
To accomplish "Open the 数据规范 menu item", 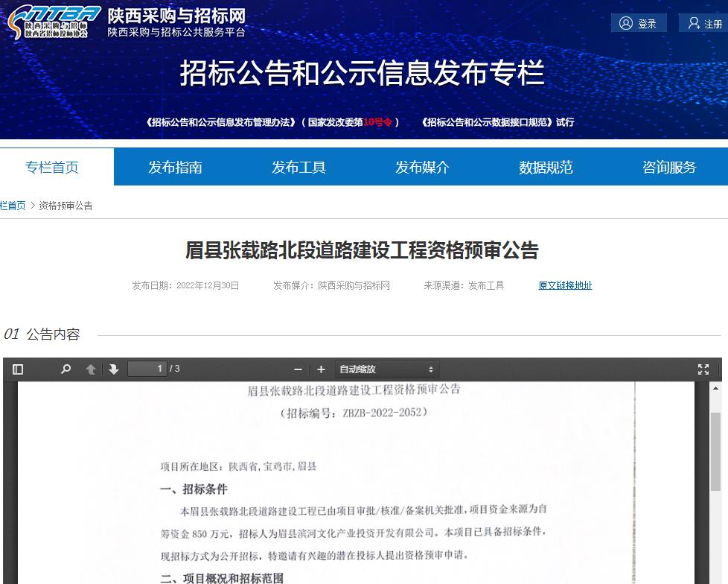I will [x=546, y=168].
